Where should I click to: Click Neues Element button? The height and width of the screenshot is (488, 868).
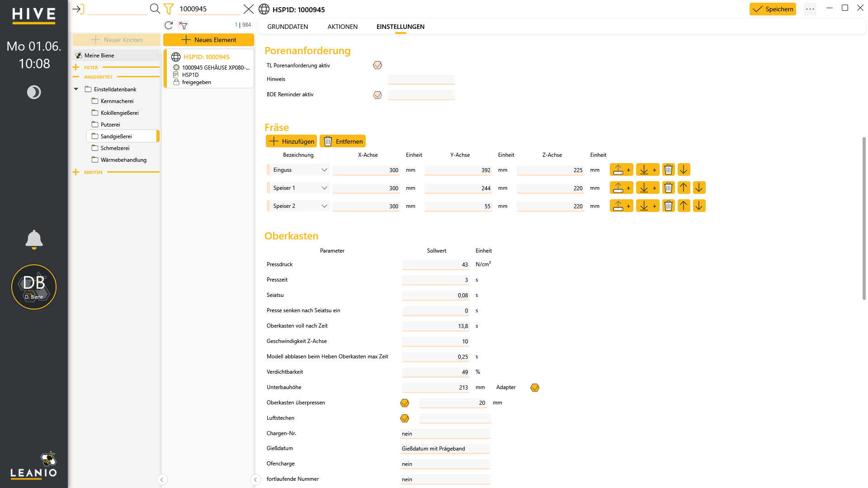tap(208, 40)
